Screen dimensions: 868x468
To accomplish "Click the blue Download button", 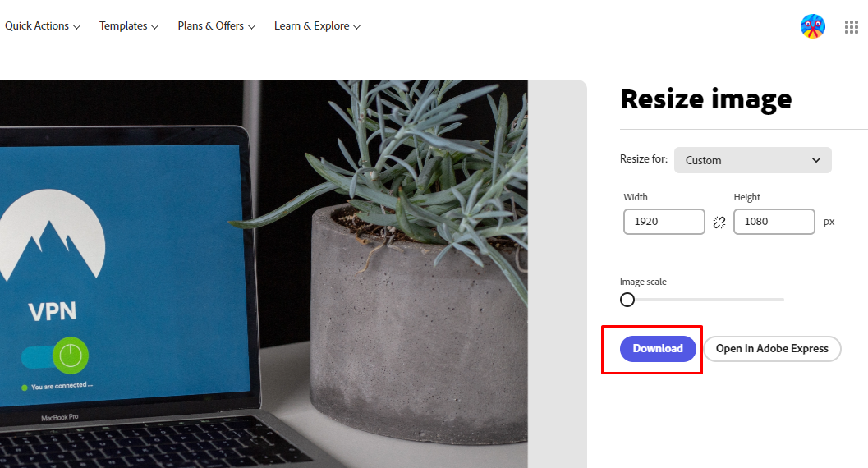I will click(658, 348).
